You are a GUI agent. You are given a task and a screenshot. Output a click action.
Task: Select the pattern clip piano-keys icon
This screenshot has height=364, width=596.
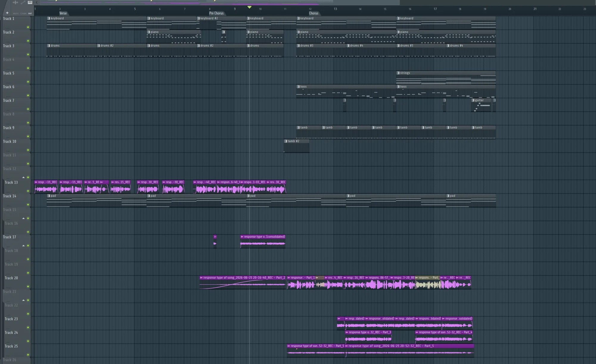click(x=30, y=2)
